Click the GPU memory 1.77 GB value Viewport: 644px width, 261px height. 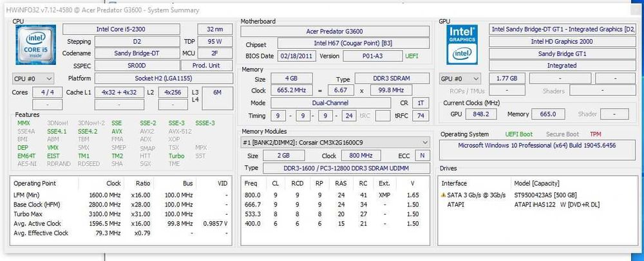click(507, 78)
